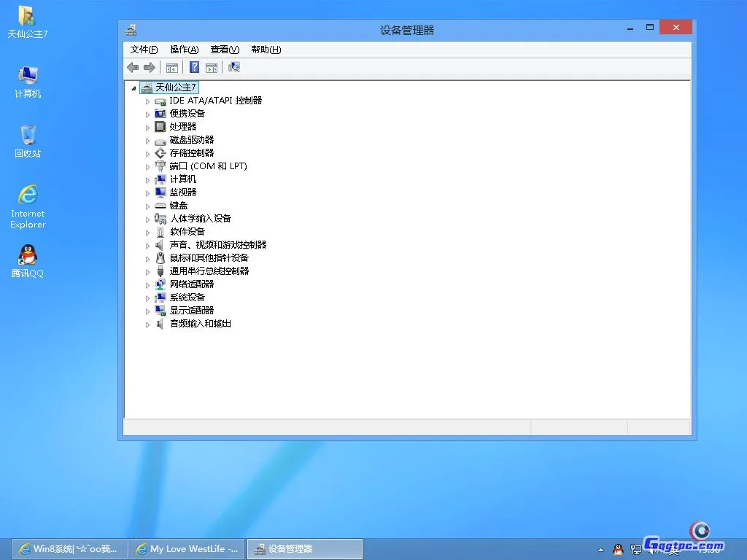The height and width of the screenshot is (560, 747).
Task: Click the properties toolbar icon
Action: coord(212,67)
